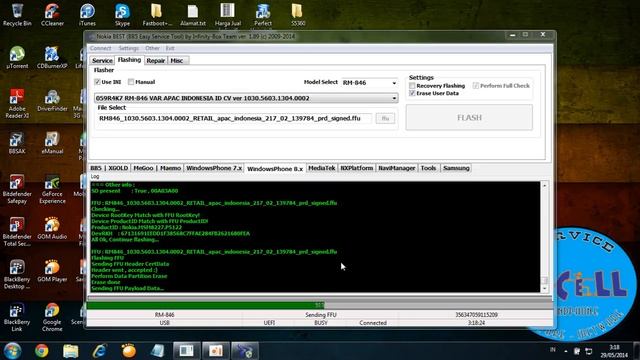Launch Internet Explorer from taskbar
Image resolution: width=640 pixels, height=360 pixels.
click(x=100, y=351)
